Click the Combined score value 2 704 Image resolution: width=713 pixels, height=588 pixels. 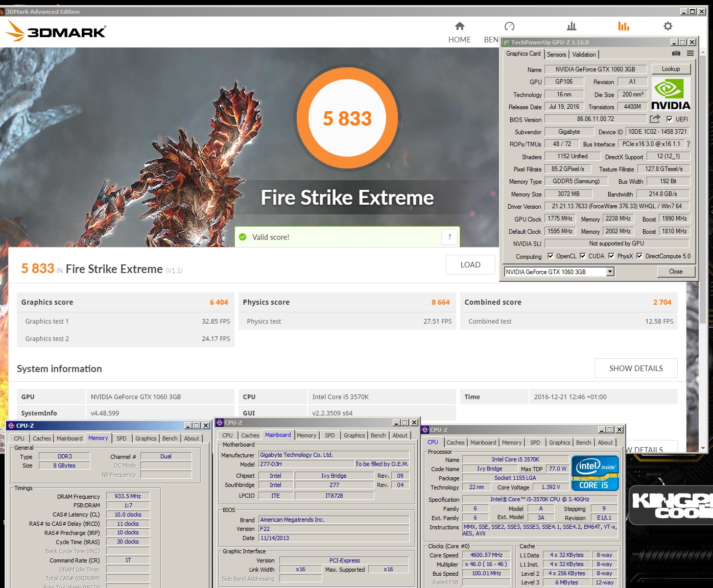(662, 302)
